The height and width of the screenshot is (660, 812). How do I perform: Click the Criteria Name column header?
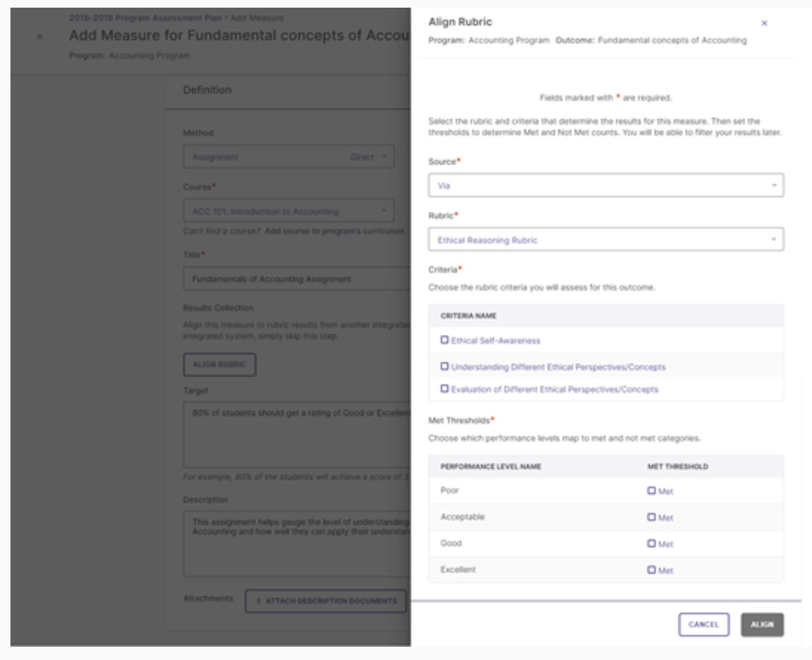468,316
